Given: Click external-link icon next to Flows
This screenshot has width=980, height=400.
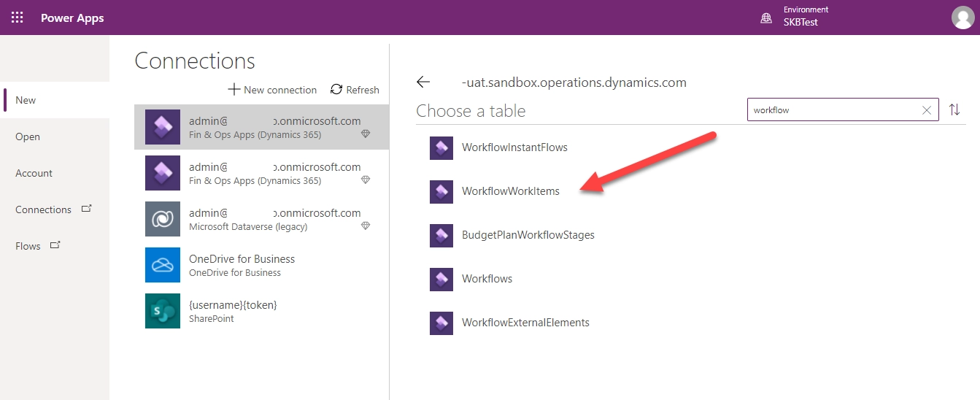Looking at the screenshot, I should coord(55,245).
